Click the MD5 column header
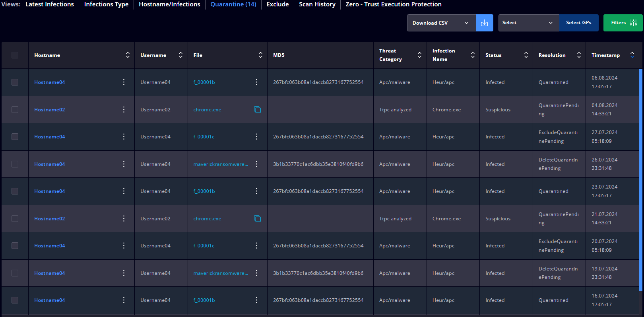 279,55
